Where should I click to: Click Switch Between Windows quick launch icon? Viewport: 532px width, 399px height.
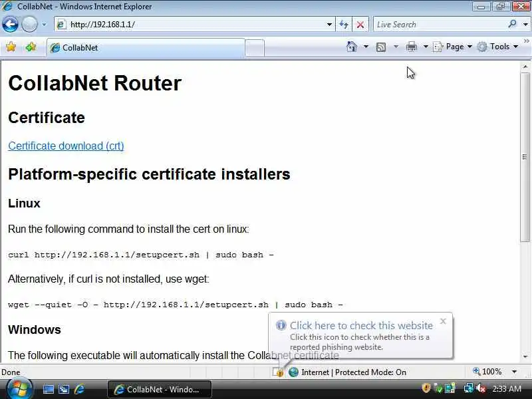point(64,389)
